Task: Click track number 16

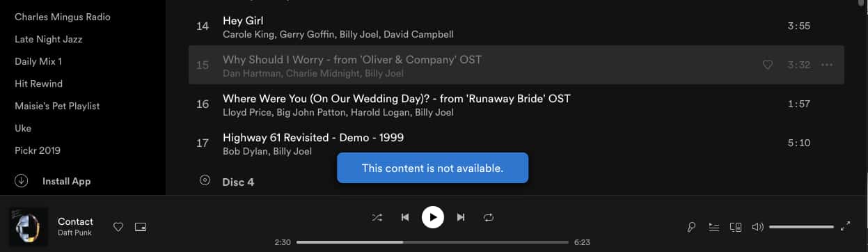Action: click(x=203, y=104)
